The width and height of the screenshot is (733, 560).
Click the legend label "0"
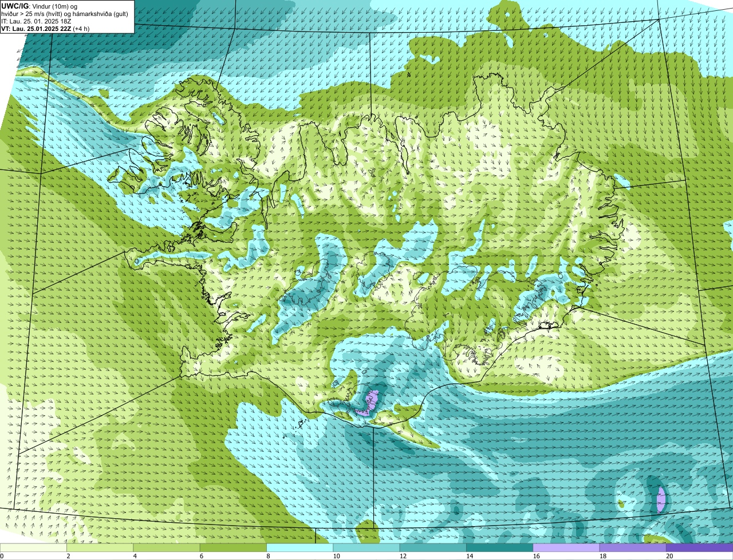2,556
